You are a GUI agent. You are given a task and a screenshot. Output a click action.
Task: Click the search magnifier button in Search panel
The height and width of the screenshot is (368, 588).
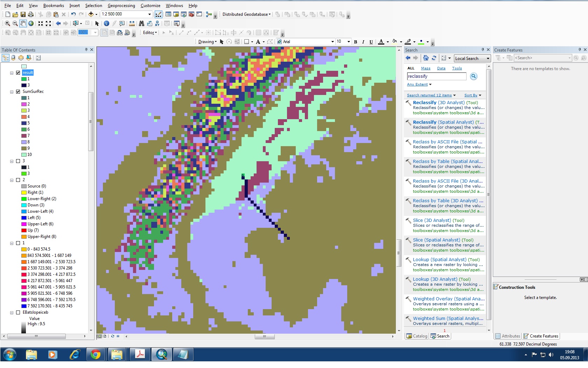[474, 76]
